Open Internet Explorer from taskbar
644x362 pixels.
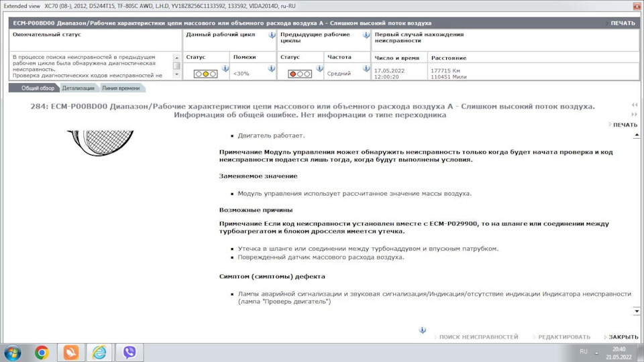coord(99,353)
